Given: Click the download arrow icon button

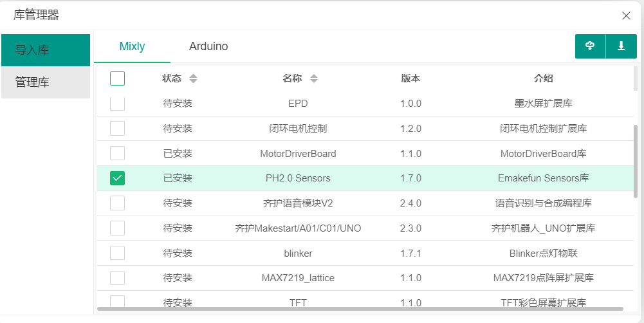Looking at the screenshot, I should 621,46.
